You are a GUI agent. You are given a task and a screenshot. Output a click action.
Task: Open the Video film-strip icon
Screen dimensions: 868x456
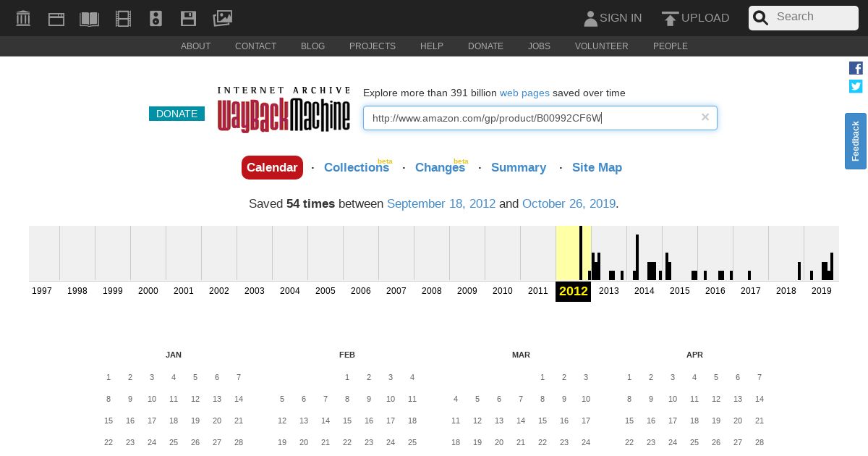tap(123, 19)
